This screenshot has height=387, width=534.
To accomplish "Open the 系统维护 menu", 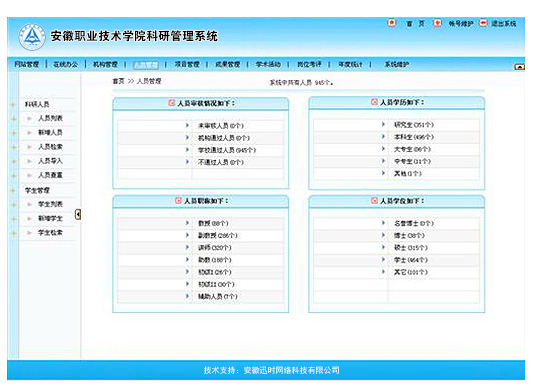I will click(397, 64).
